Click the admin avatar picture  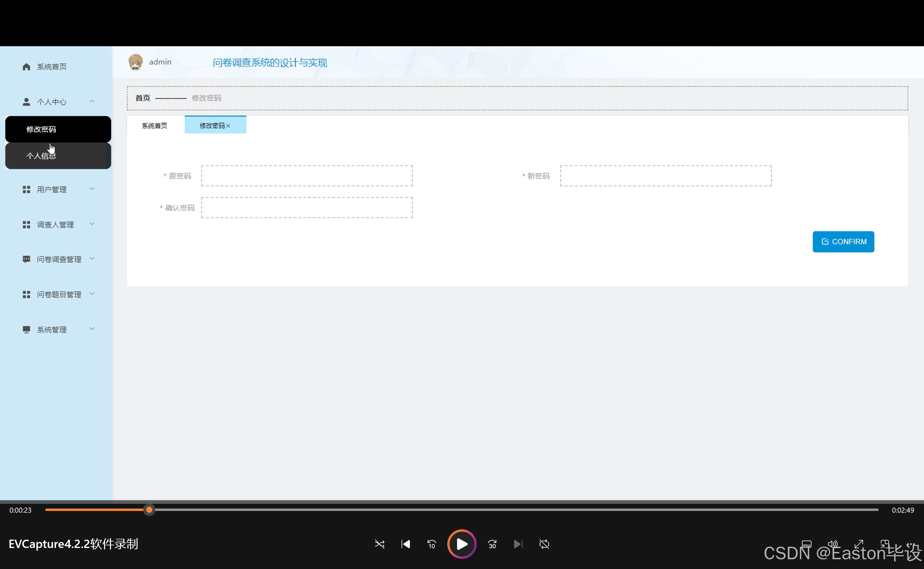[x=135, y=62]
